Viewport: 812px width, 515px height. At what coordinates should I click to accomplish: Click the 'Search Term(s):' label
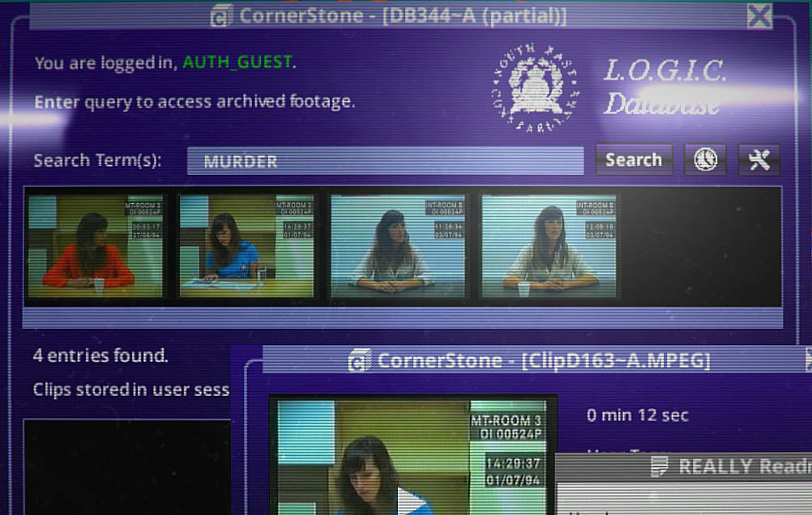(x=97, y=160)
